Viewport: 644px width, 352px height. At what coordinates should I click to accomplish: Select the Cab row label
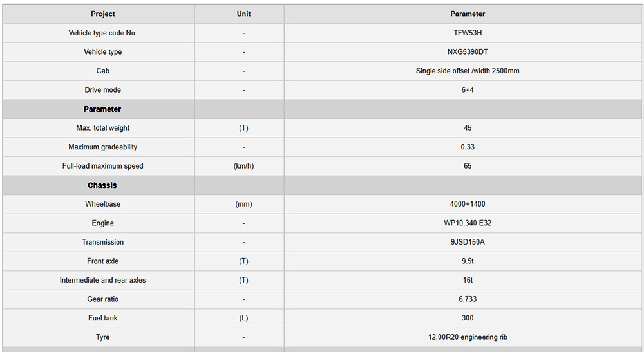(x=103, y=71)
